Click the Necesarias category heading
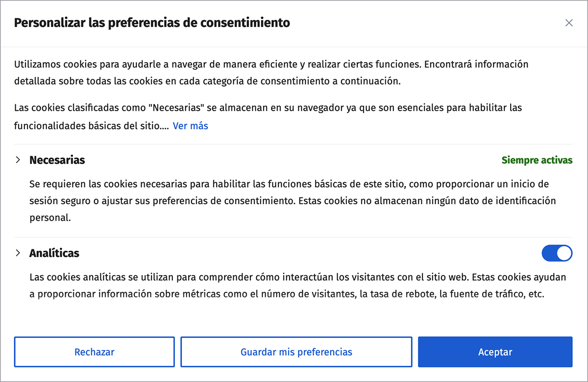The image size is (588, 382). (57, 160)
